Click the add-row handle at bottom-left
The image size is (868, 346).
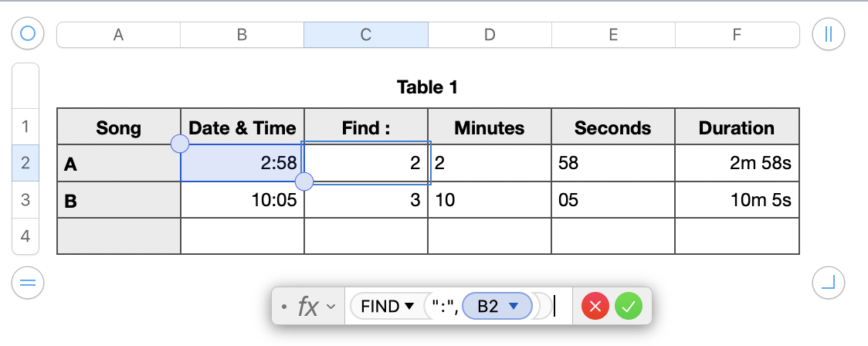pyautogui.click(x=28, y=284)
